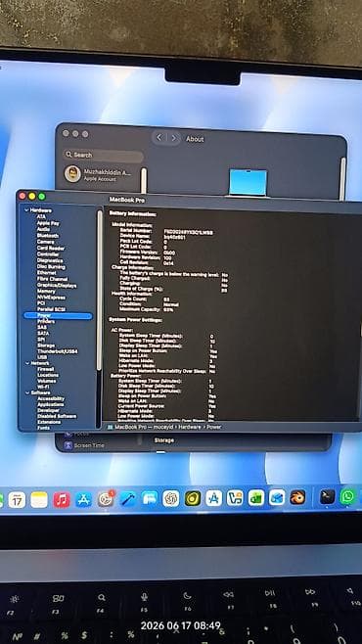362x644 pixels.
Task: Select Disc Burning in the sidebar
Action: [51, 266]
